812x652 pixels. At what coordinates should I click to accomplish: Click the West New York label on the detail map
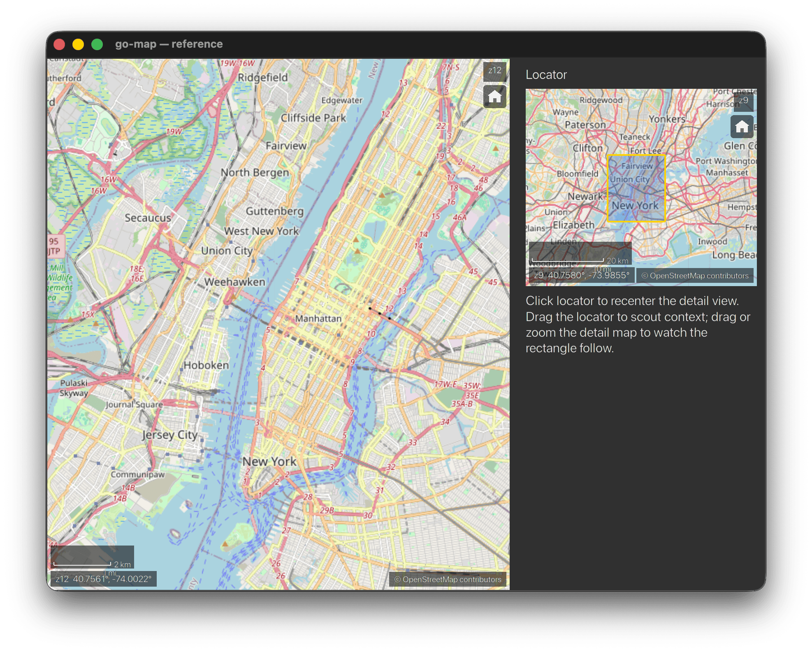261,231
